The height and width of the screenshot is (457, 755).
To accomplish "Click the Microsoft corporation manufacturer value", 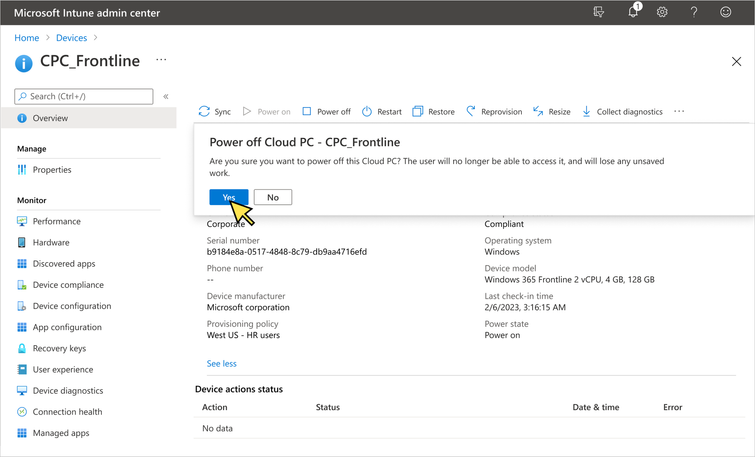I will [248, 307].
